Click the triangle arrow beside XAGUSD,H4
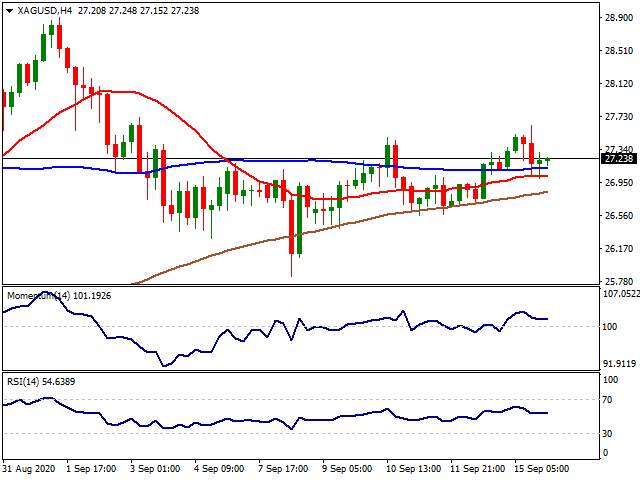The width and height of the screenshot is (640, 480). click(9, 11)
